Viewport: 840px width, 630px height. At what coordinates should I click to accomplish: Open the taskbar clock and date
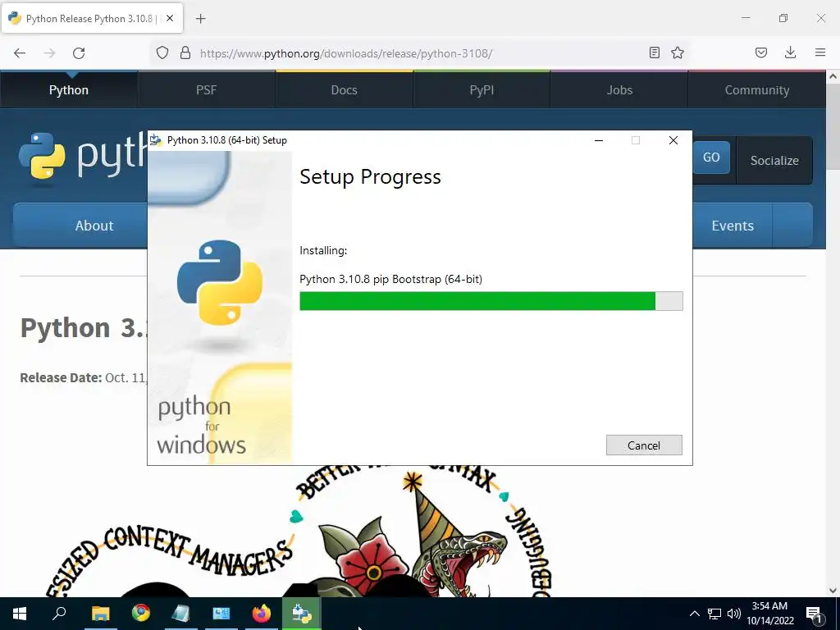click(769, 614)
